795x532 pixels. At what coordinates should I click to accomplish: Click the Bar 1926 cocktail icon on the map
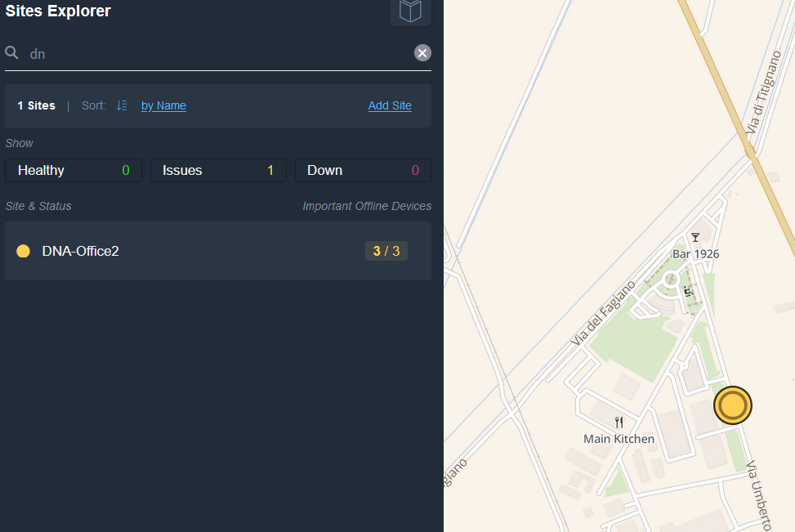coord(695,238)
